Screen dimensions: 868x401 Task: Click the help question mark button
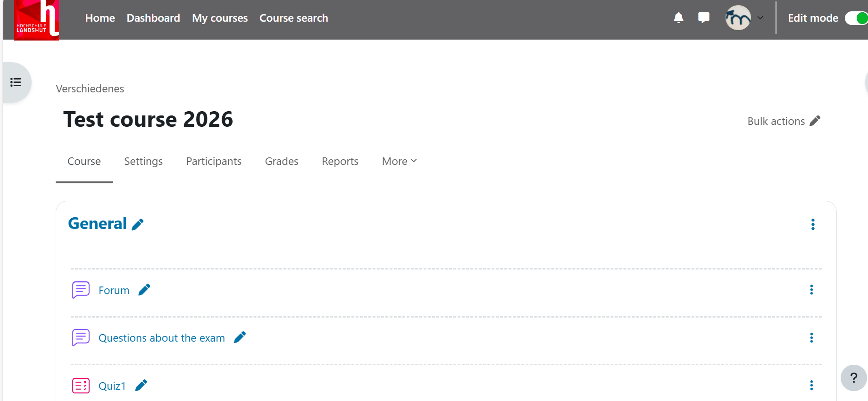853,377
